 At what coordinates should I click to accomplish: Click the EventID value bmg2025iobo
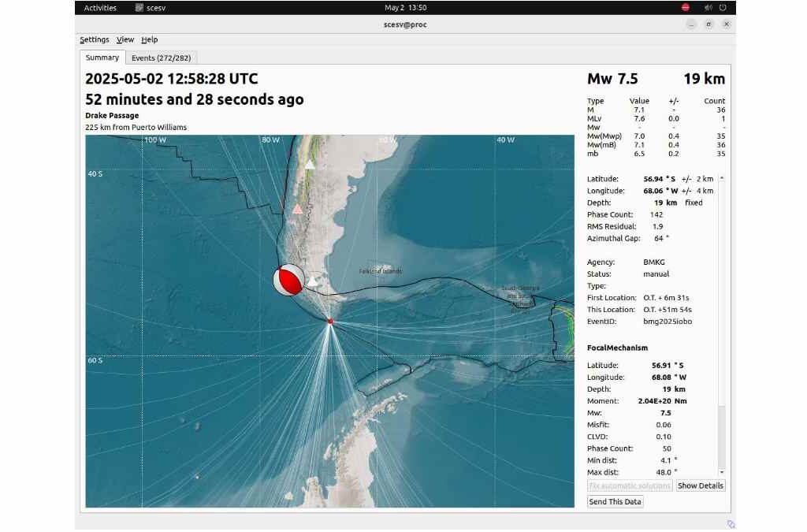coord(668,322)
